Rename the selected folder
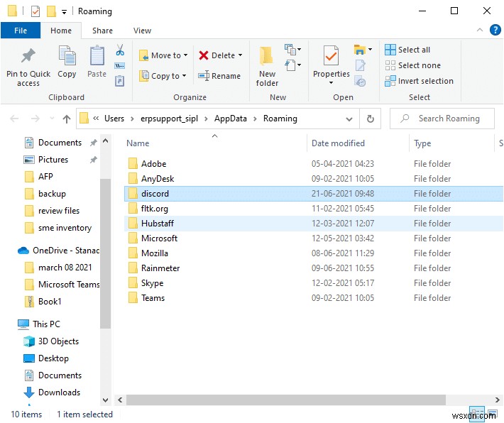 tap(219, 76)
